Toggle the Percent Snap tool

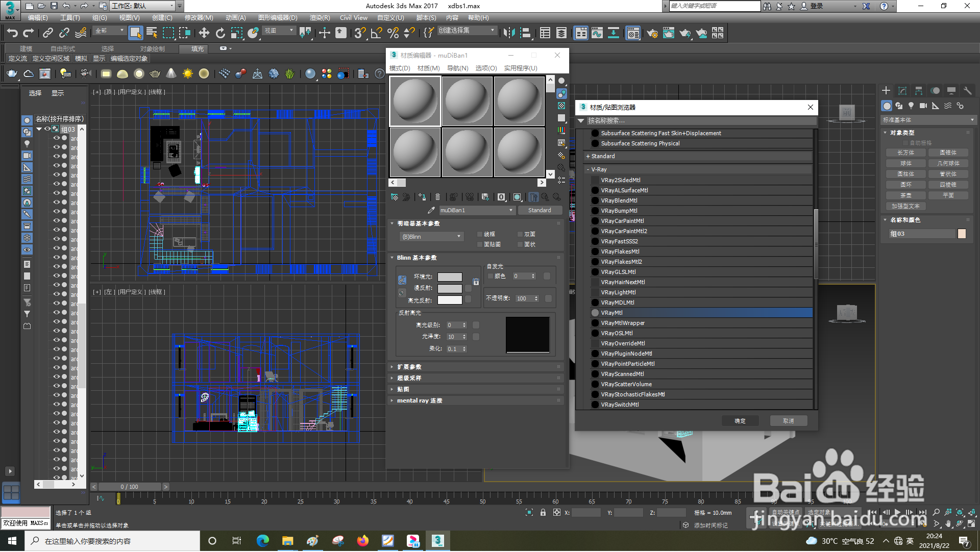[393, 33]
